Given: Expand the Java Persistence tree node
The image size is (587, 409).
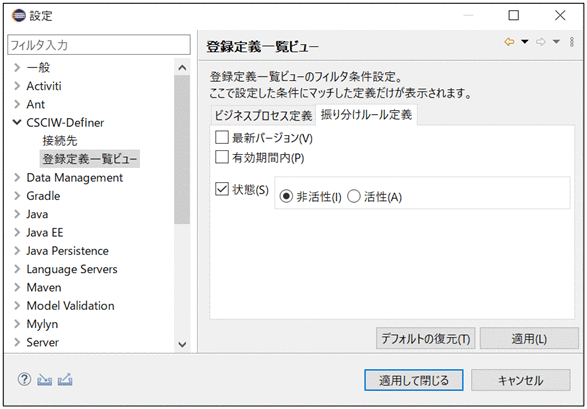Looking at the screenshot, I should 17,251.
